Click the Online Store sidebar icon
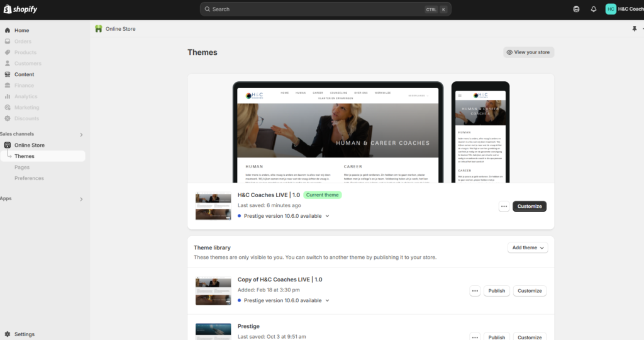This screenshot has height=340, width=644. point(8,145)
